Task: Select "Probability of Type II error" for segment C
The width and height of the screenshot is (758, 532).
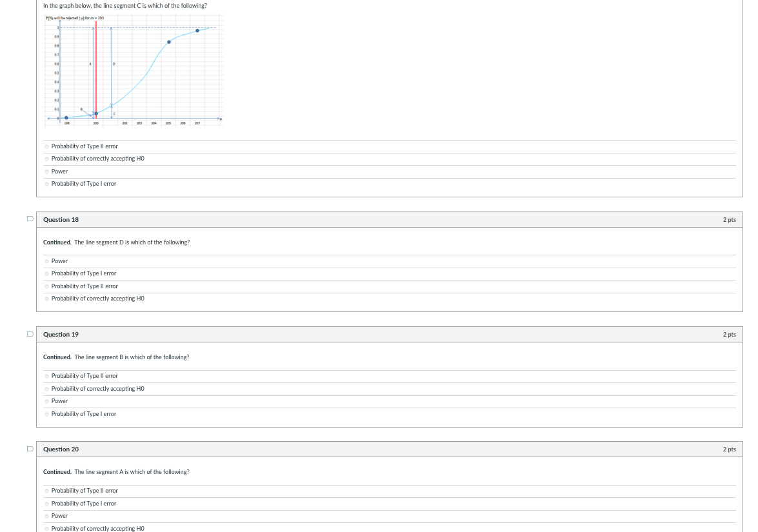Action: (46, 146)
